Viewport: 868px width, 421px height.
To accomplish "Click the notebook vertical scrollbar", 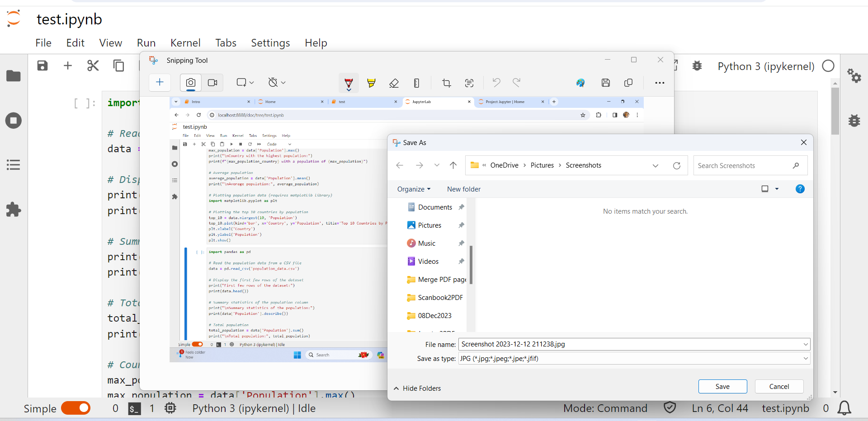I will (835, 111).
